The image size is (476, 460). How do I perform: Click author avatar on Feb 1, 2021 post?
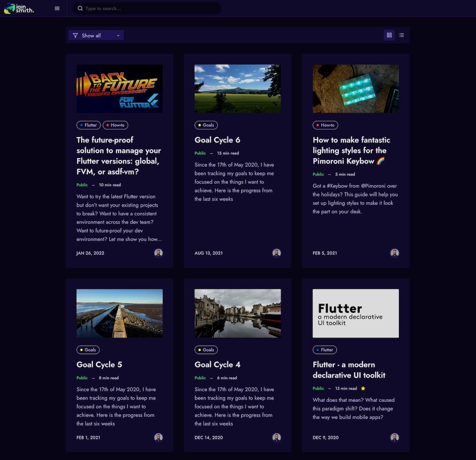(158, 437)
